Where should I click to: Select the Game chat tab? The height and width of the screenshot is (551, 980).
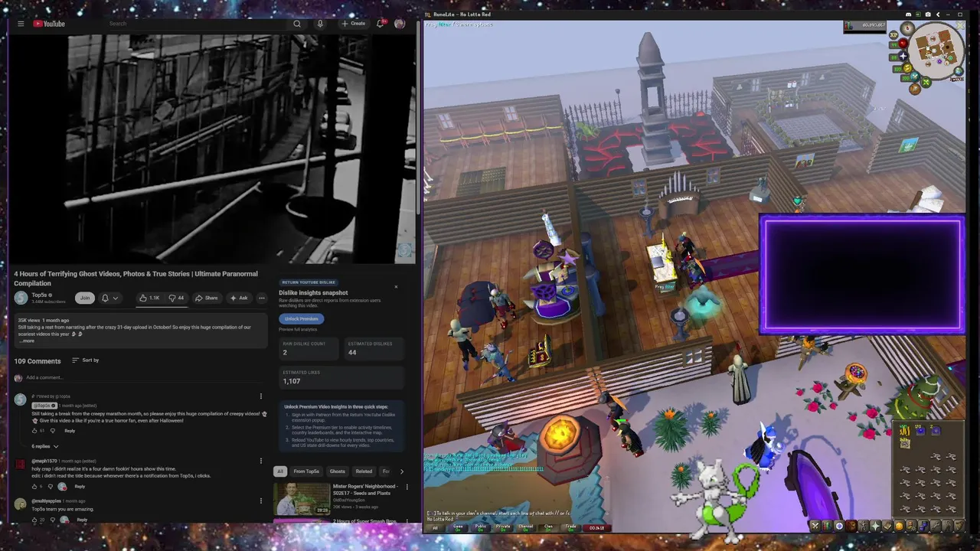[458, 527]
